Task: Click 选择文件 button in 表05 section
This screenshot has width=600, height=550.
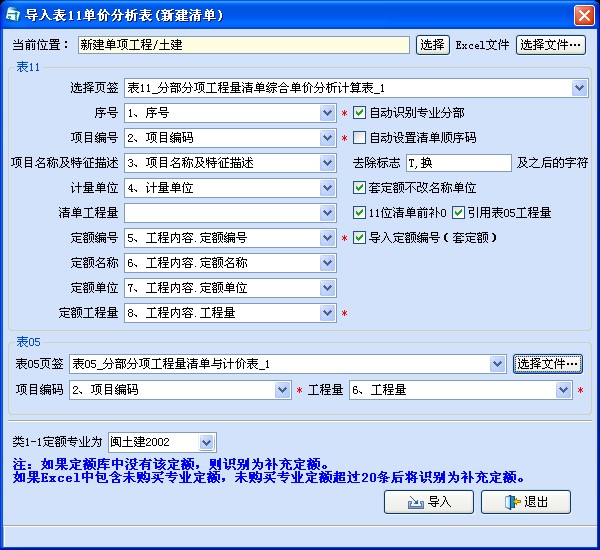Action: click(x=548, y=364)
